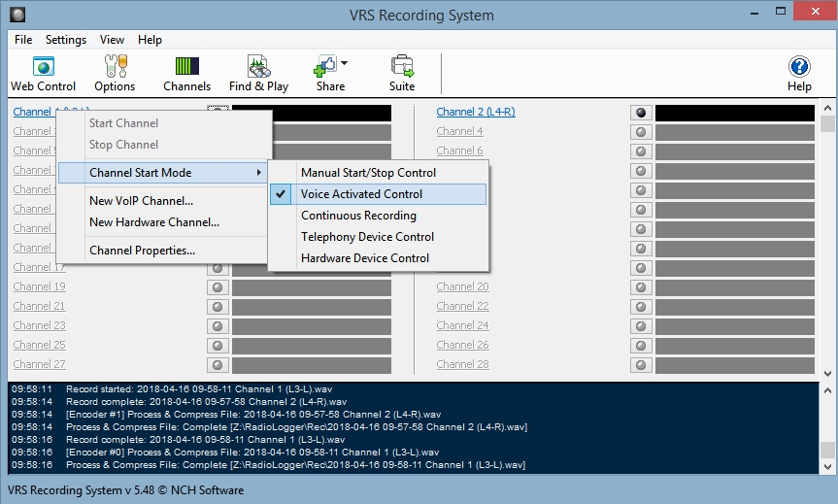The image size is (838, 504).
Task: Open the Channel 23 link
Action: click(x=39, y=325)
